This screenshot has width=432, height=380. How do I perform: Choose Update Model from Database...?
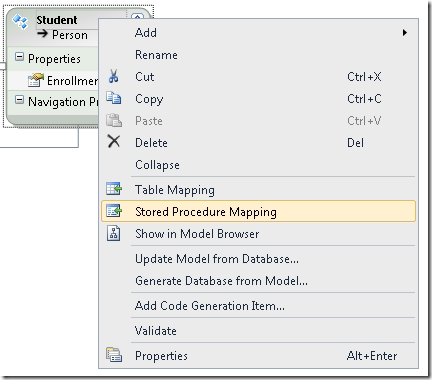pyautogui.click(x=217, y=259)
